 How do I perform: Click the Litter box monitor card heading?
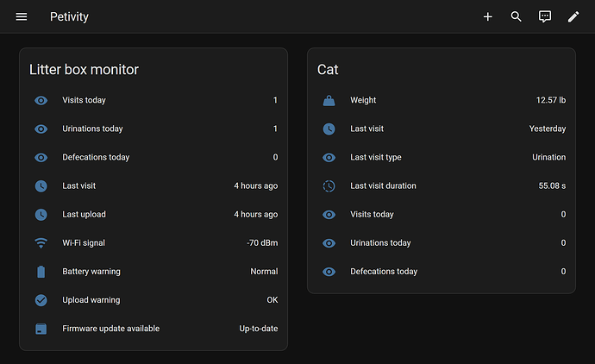point(84,70)
